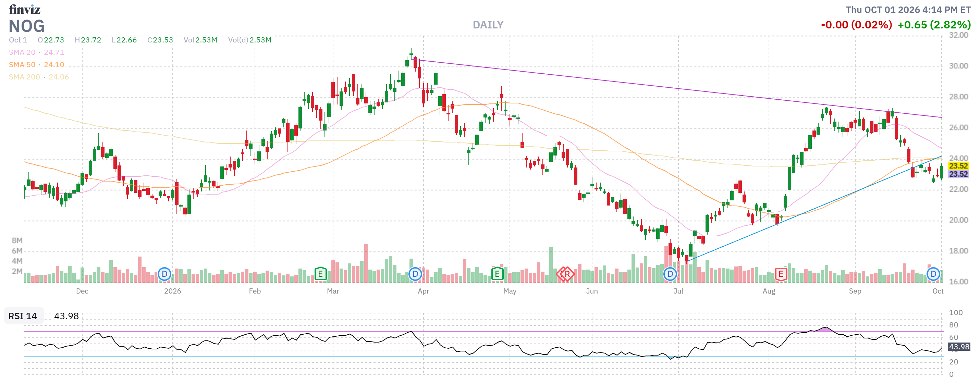Click the 43.98 value beside RSI 14
Viewport: 980px width, 385px height.
(66, 316)
